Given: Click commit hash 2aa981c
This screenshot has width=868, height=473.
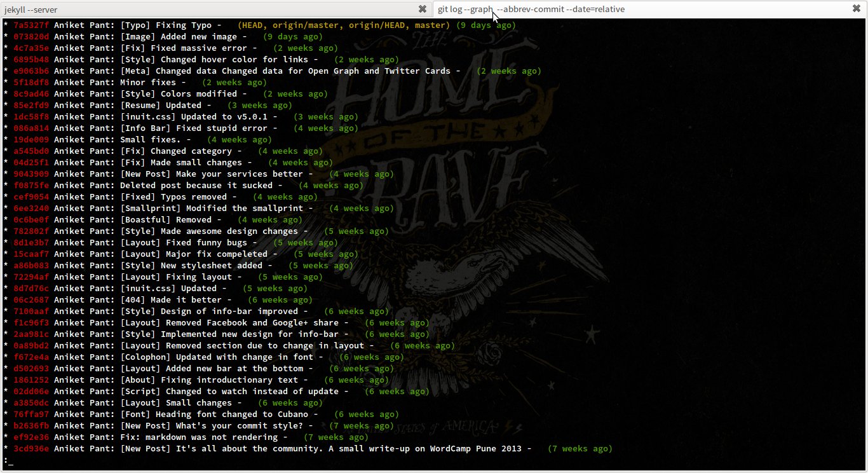Looking at the screenshot, I should (31, 334).
